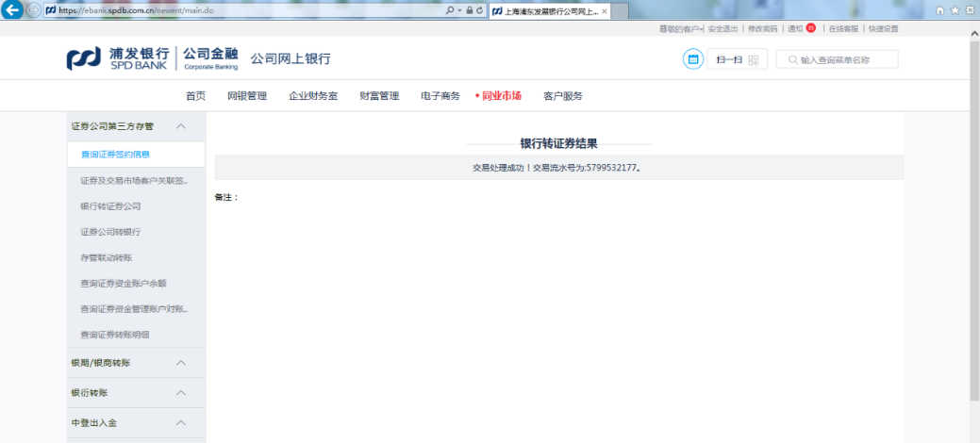Image resolution: width=980 pixels, height=443 pixels.
Task: Click the 安全退出 link
Action: 723,29
